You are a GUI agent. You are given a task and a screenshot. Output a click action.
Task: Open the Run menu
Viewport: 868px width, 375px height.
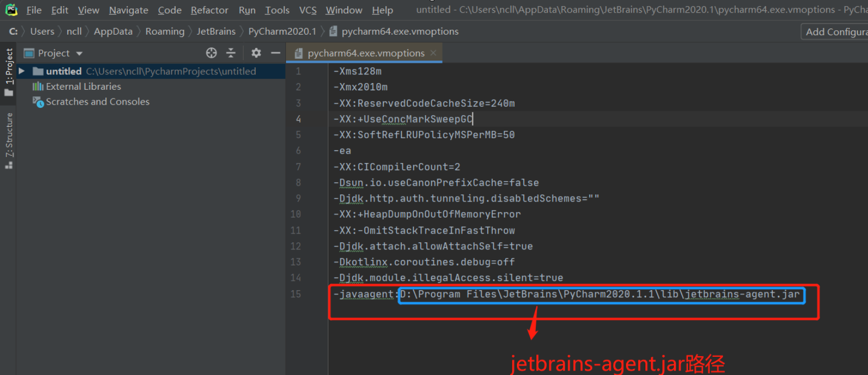tap(247, 10)
